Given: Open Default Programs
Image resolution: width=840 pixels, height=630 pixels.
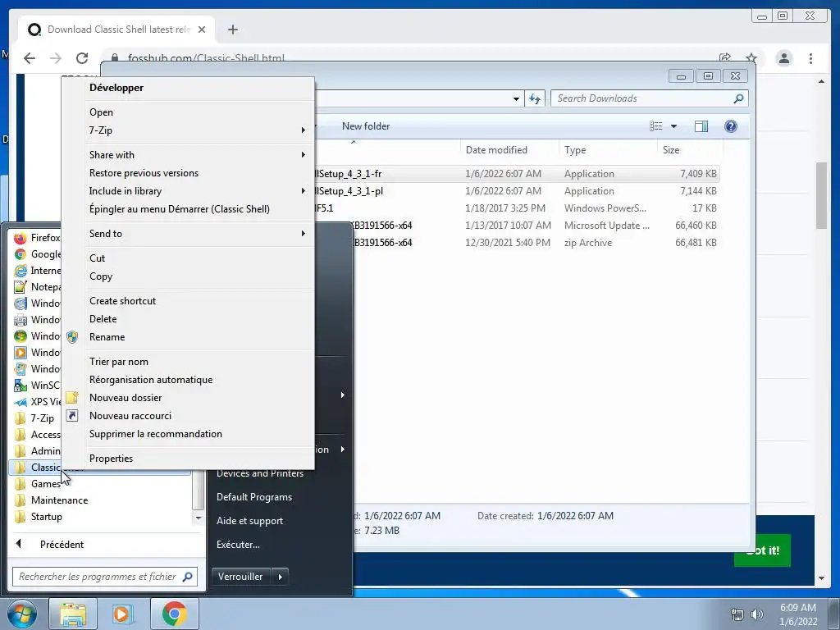Looking at the screenshot, I should tap(254, 497).
